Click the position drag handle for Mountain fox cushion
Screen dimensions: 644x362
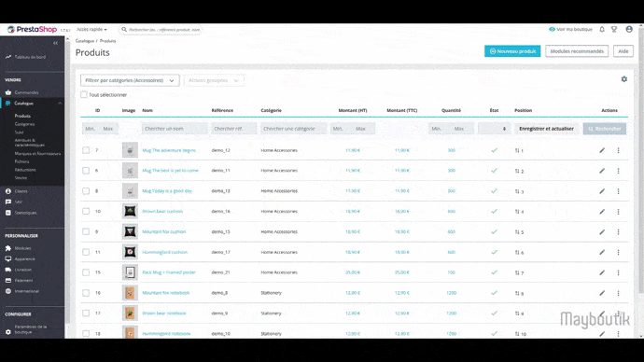pos(517,232)
